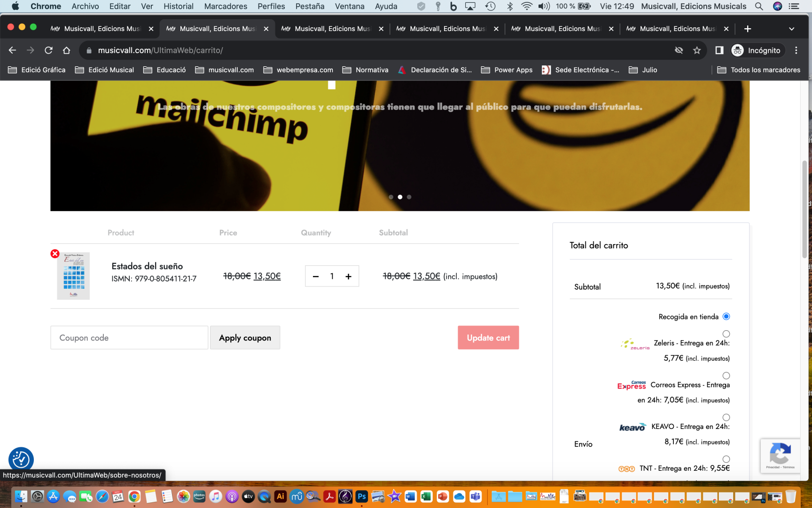Open Adobe Illustrator from dock
Viewport: 812px width, 508px height.
click(281, 496)
